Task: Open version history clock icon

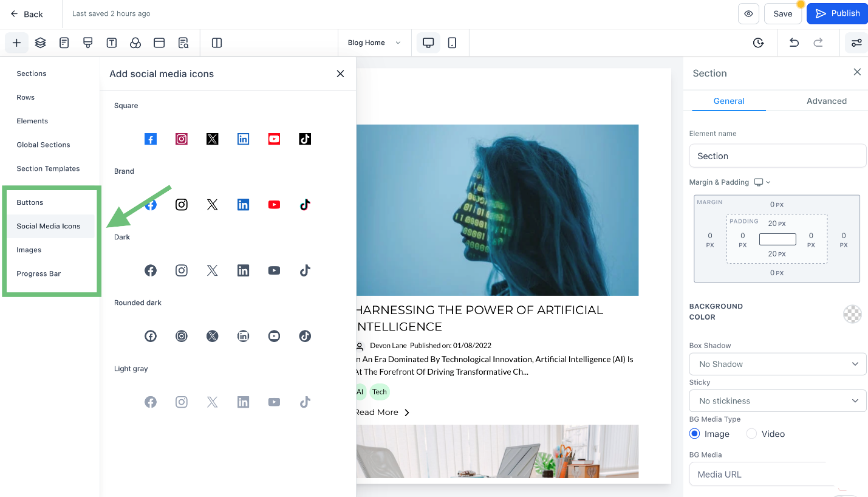Action: pyautogui.click(x=758, y=43)
